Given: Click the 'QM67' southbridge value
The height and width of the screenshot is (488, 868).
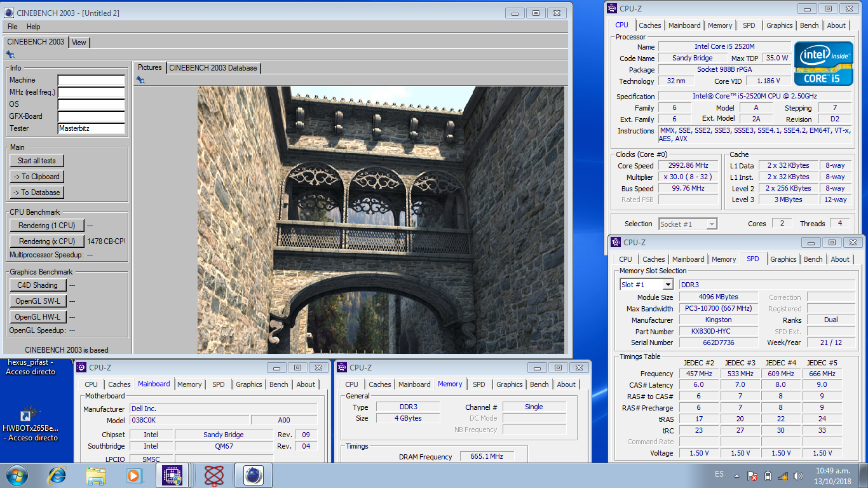Looking at the screenshot, I should 224,446.
